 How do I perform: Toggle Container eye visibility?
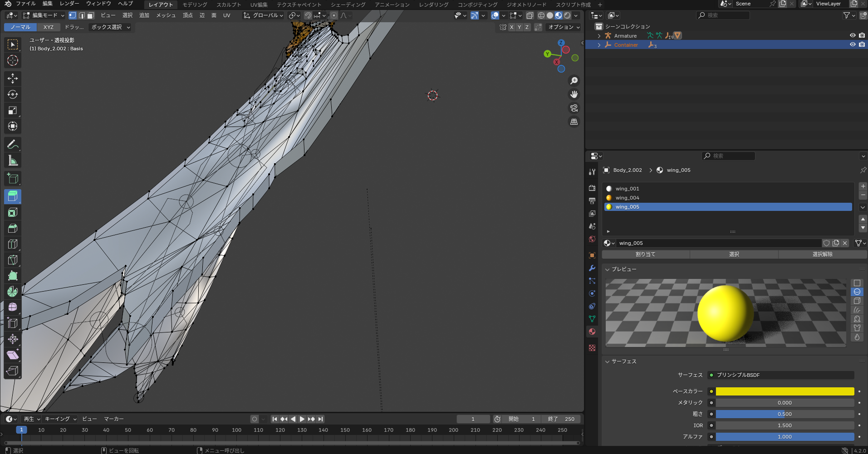click(853, 44)
